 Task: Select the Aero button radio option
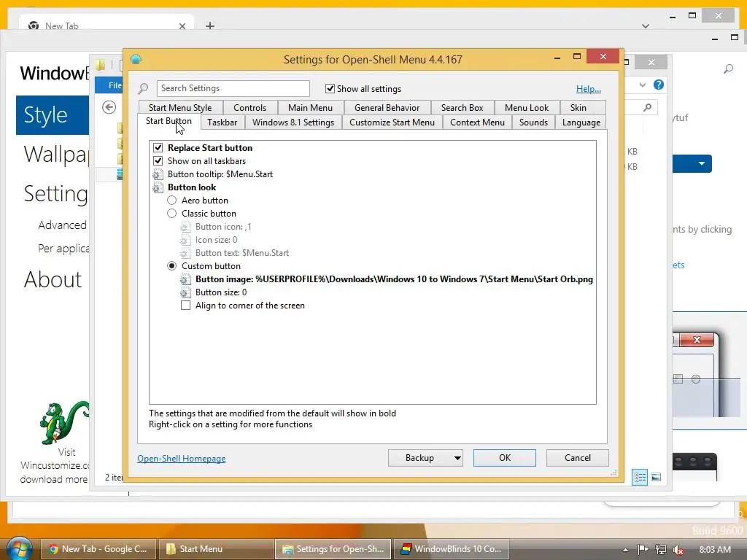(171, 201)
